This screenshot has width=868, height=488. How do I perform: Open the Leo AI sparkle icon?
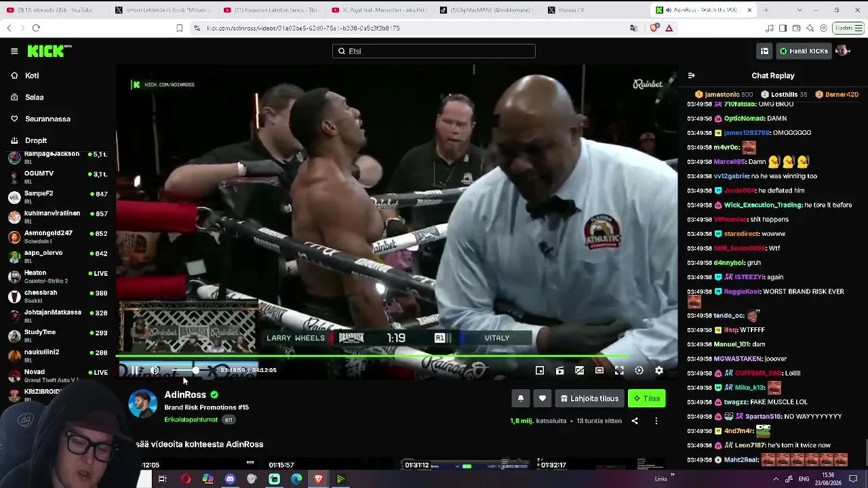810,28
